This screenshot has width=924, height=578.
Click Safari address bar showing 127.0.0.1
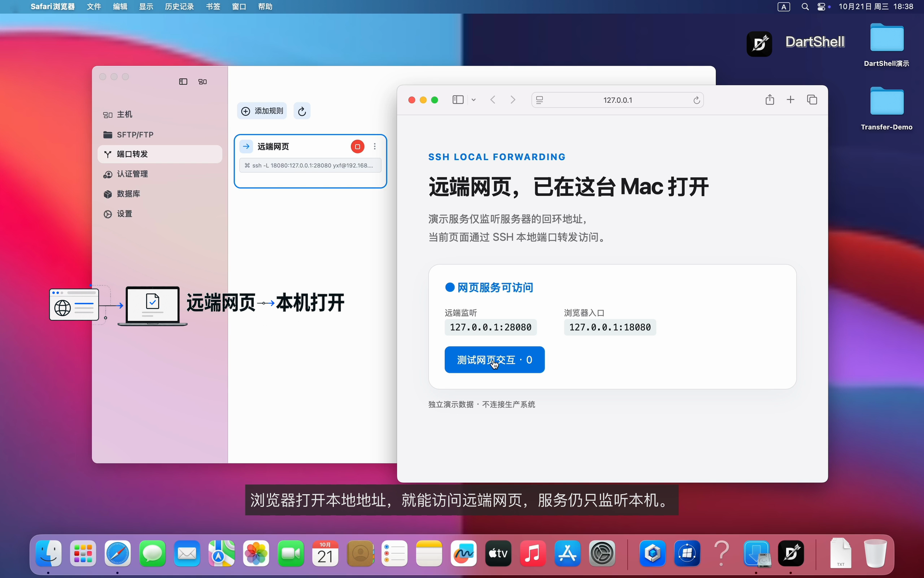pyautogui.click(x=618, y=100)
